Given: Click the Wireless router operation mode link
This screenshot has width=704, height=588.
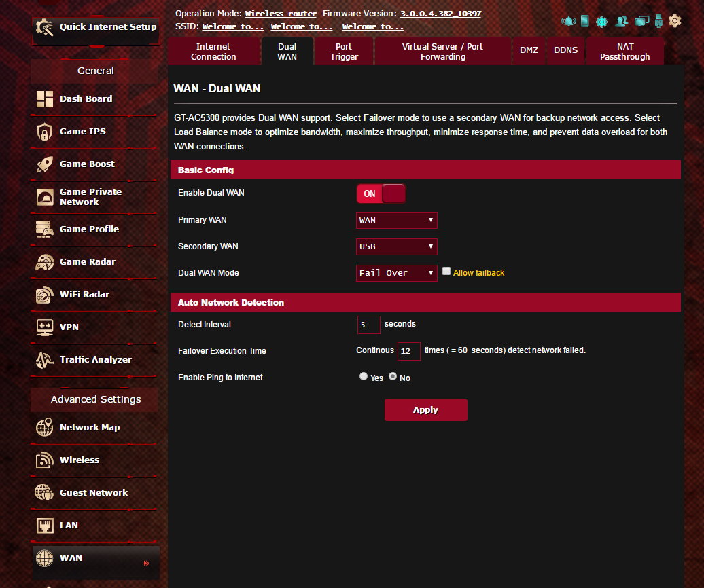Looking at the screenshot, I should (x=281, y=14).
